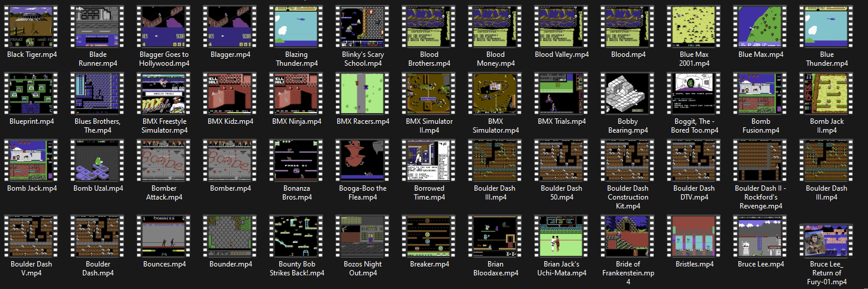This screenshot has width=868, height=289.
Task: Click the file name BMX Racers.mp4
Action: (363, 121)
